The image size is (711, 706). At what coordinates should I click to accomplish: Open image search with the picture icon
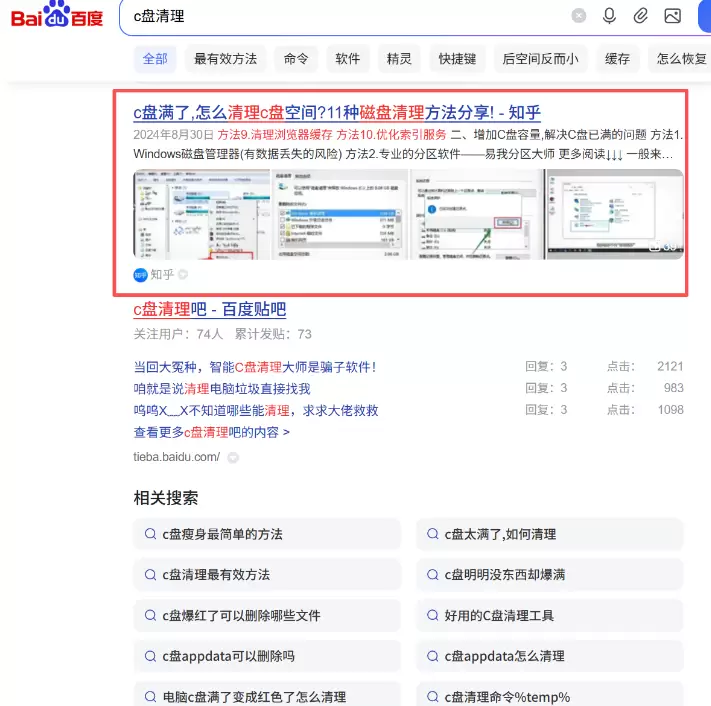tap(672, 16)
